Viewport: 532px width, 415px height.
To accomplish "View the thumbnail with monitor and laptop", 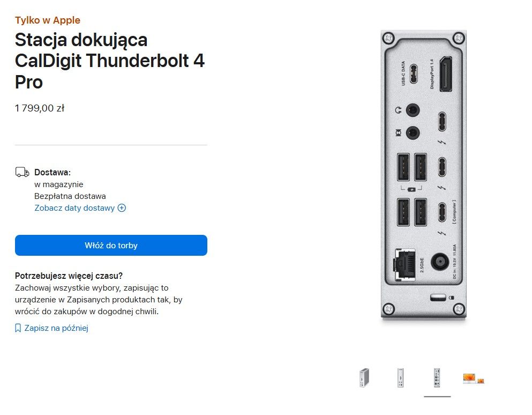I will pyautogui.click(x=473, y=378).
